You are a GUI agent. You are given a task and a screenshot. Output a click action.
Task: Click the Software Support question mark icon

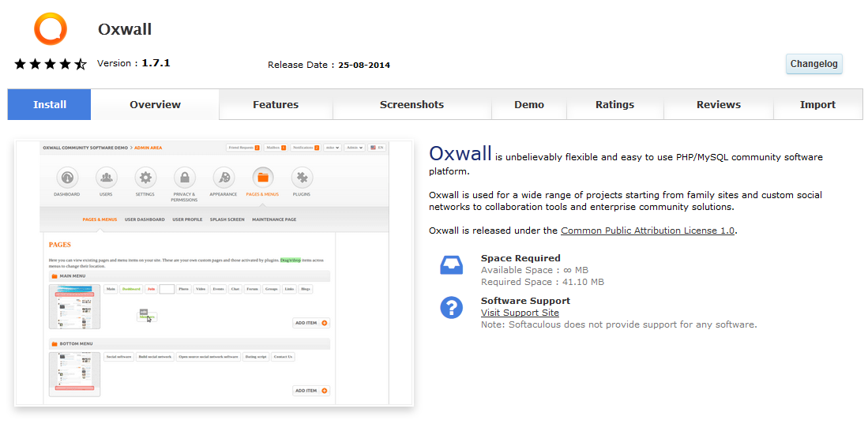tap(451, 307)
